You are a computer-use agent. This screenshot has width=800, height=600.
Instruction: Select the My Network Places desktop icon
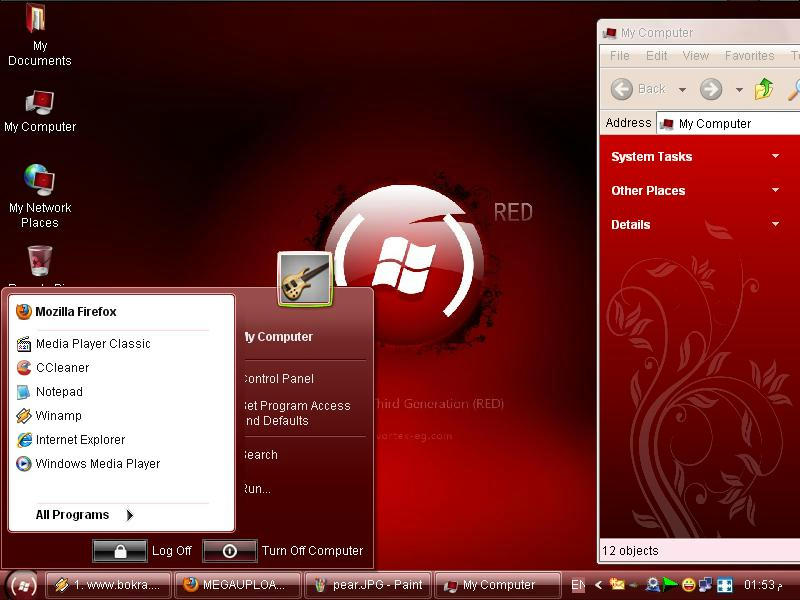(x=40, y=196)
